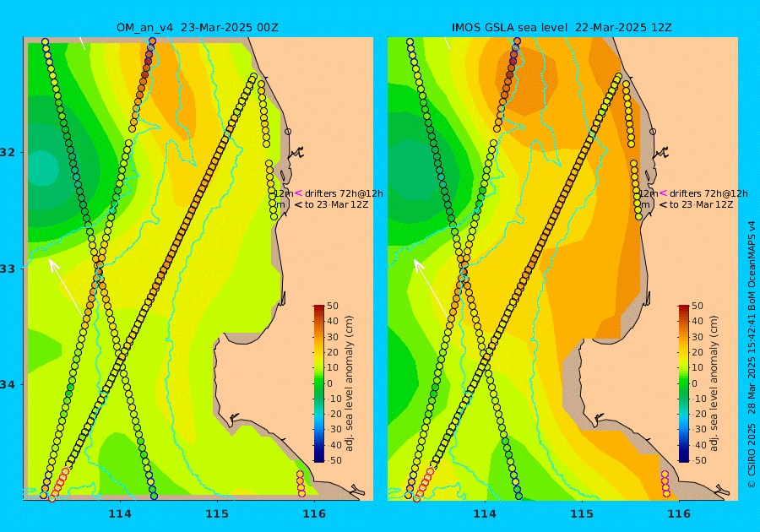The width and height of the screenshot is (760, 532).
Task: Click 'to 23 Mar 12Z' legend text in the OM_an_v4 map
Action: [336, 204]
